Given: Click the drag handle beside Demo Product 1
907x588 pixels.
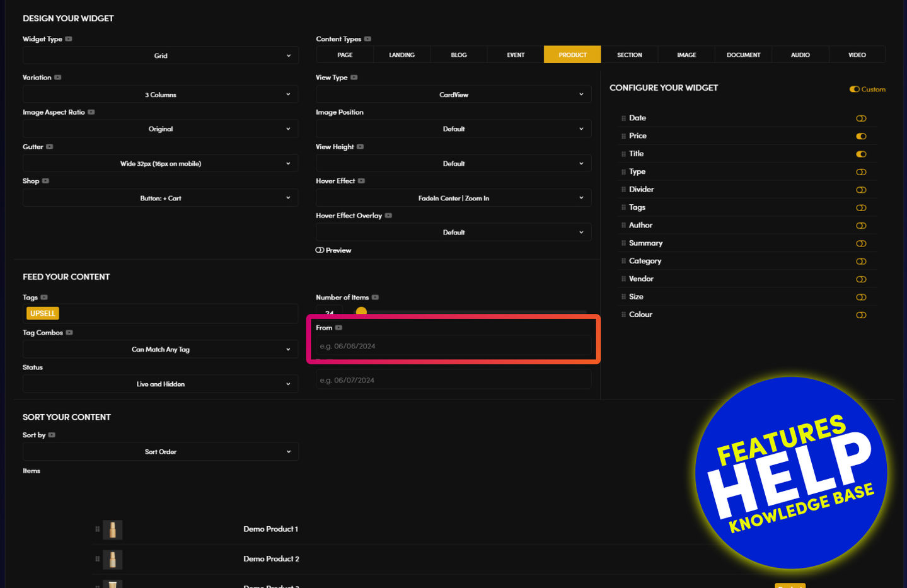Looking at the screenshot, I should [x=97, y=529].
